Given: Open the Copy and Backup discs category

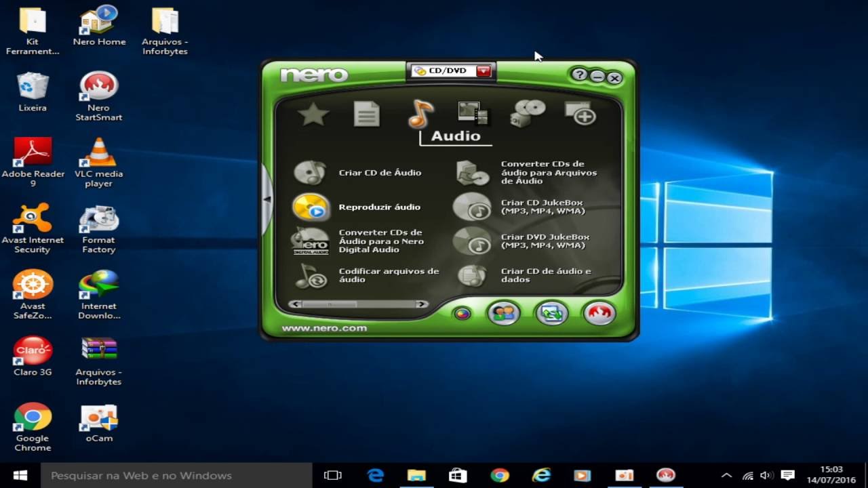Looking at the screenshot, I should tap(527, 113).
